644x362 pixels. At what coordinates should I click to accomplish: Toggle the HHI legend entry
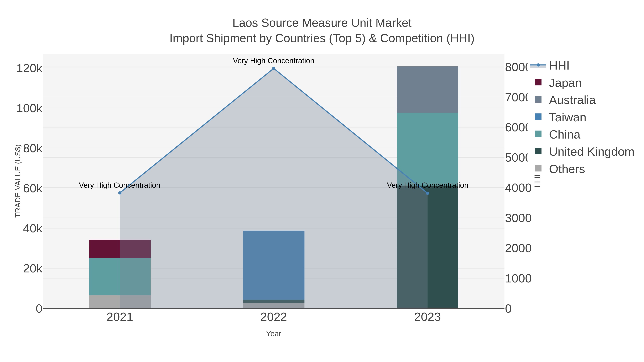point(550,65)
